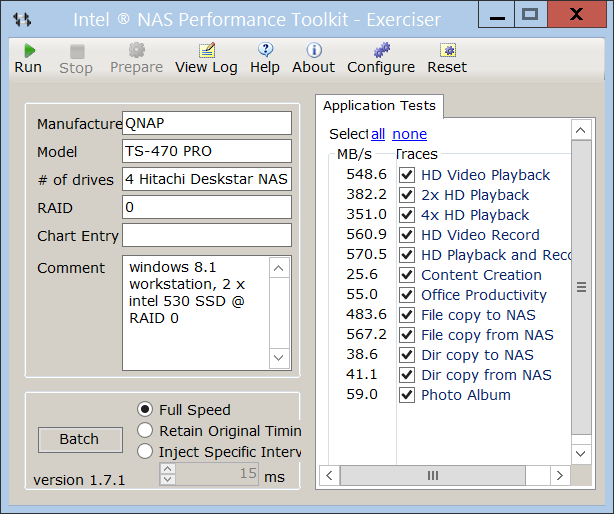The width and height of the screenshot is (614, 514).
Task: Click the green Run play icon
Action: [29, 50]
